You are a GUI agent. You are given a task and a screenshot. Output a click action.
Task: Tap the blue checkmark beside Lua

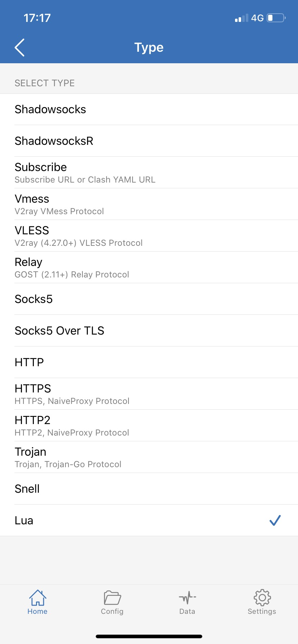[275, 520]
